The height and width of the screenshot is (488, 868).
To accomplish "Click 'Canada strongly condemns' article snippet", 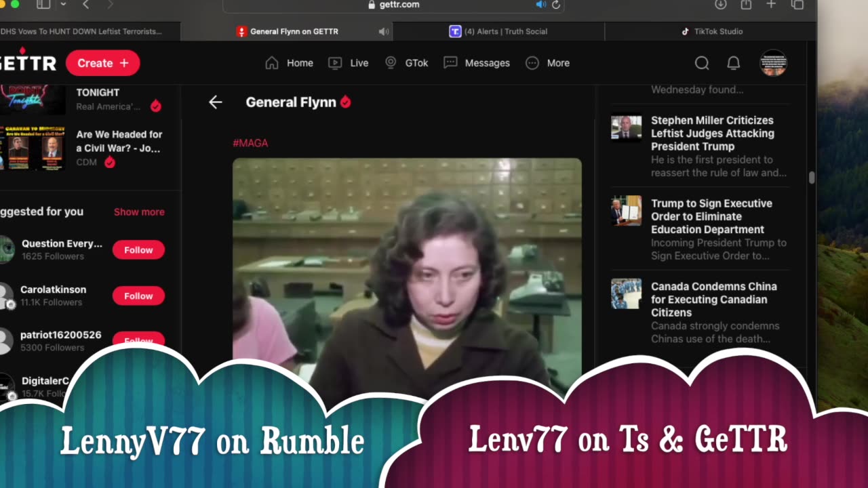I will [x=715, y=332].
